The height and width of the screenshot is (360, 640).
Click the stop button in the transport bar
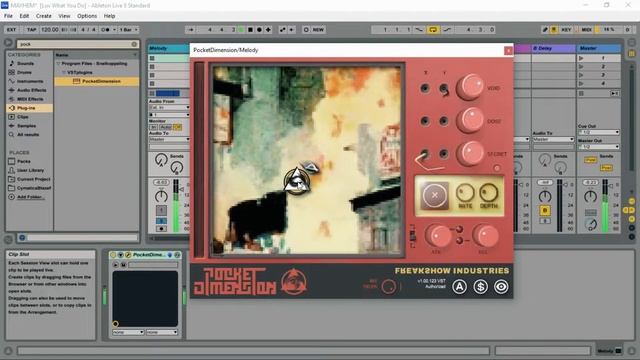(251, 30)
